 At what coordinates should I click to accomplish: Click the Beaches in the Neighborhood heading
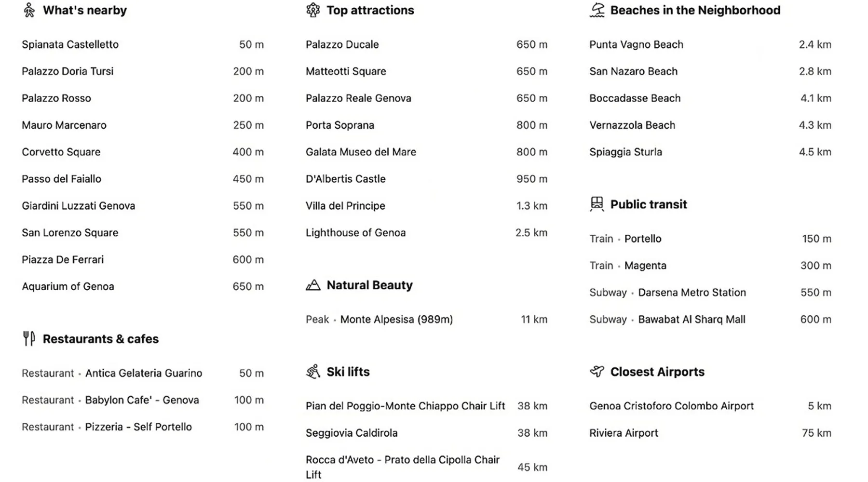tap(695, 10)
